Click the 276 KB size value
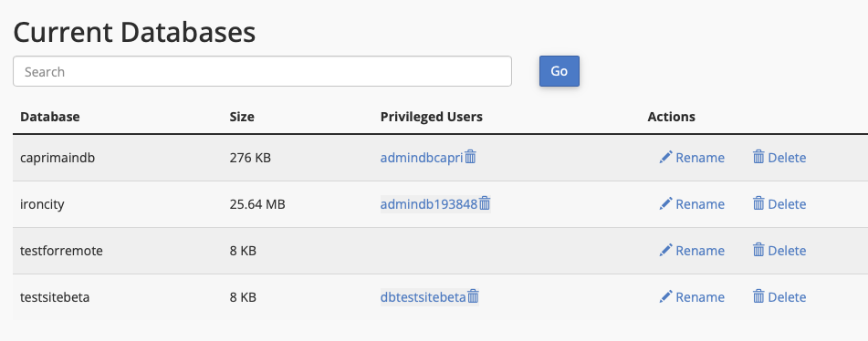 250,158
